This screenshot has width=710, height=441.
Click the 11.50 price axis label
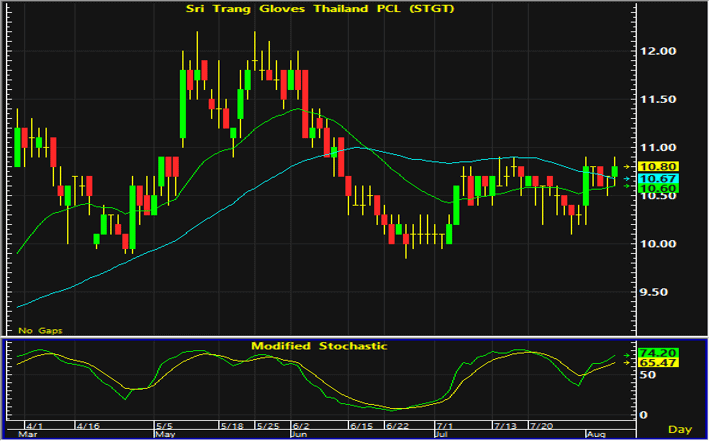(658, 99)
